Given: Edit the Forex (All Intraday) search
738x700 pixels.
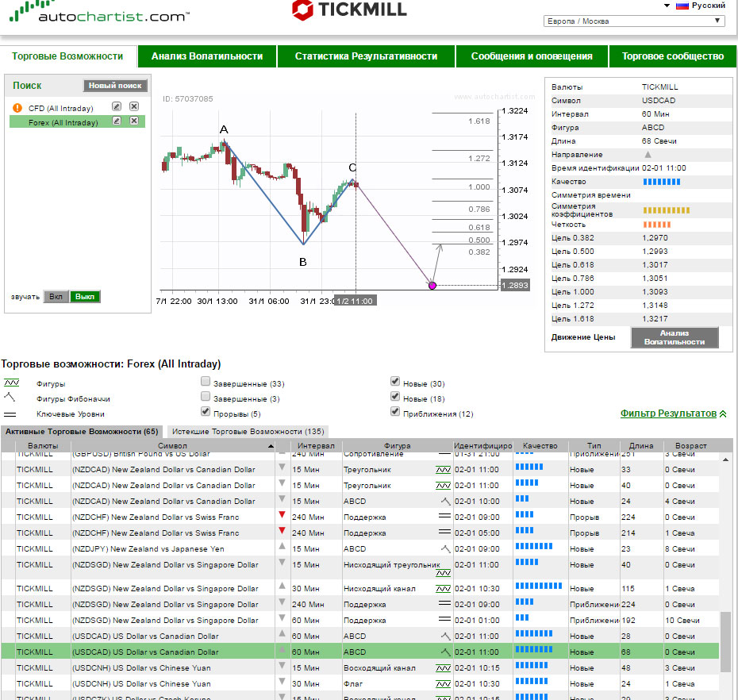Looking at the screenshot, I should tap(116, 121).
